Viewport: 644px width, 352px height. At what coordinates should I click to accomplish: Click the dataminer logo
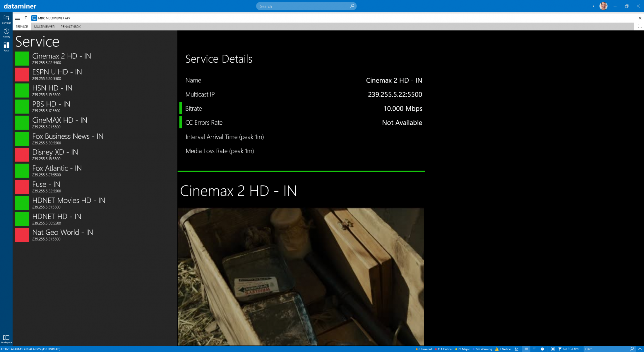point(20,6)
